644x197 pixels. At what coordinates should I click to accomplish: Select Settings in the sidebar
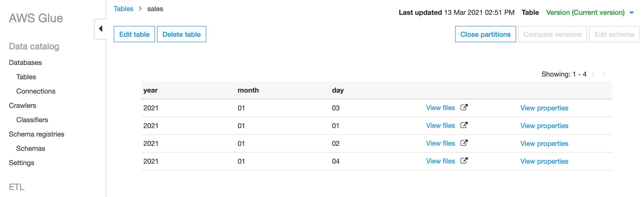click(x=22, y=162)
